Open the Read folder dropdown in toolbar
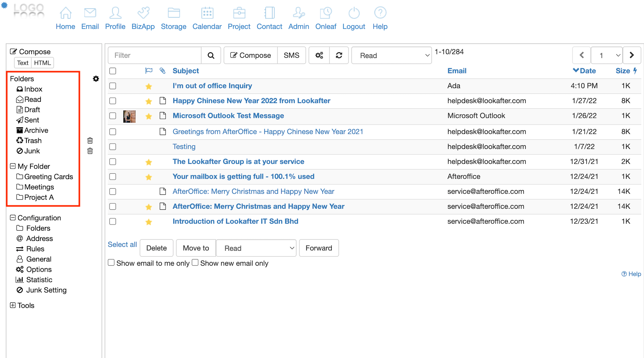 (x=391, y=55)
